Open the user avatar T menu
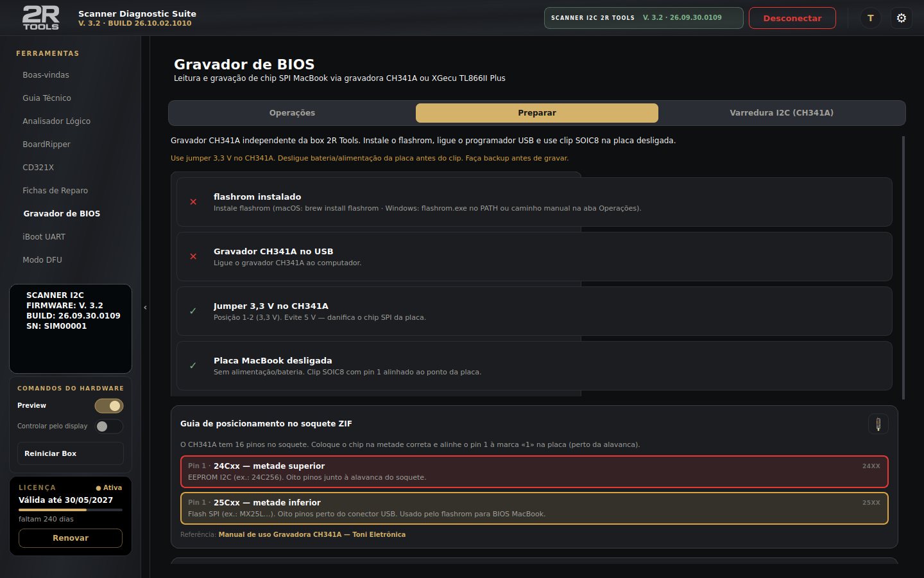Viewport: 924px width, 578px height. [870, 18]
